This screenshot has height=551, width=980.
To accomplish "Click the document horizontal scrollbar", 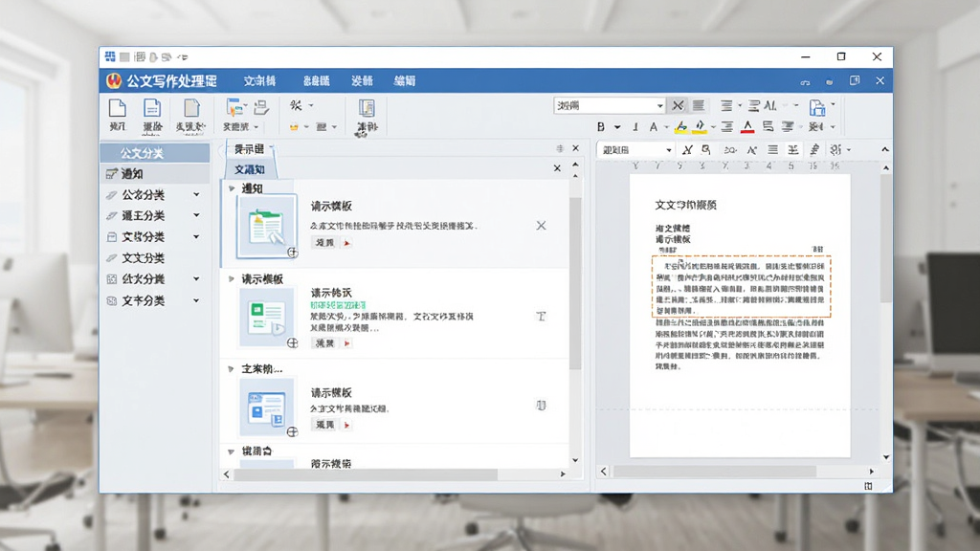I will click(715, 471).
